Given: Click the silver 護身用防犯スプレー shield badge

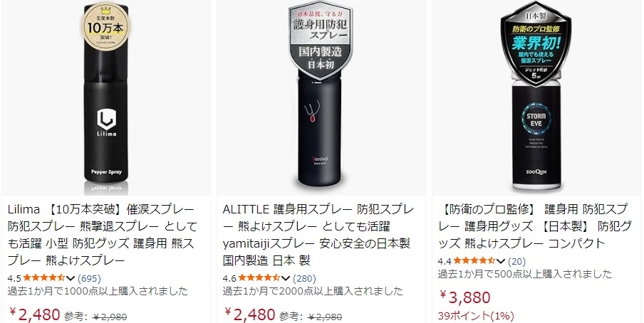Looking at the screenshot, I should [321, 41].
